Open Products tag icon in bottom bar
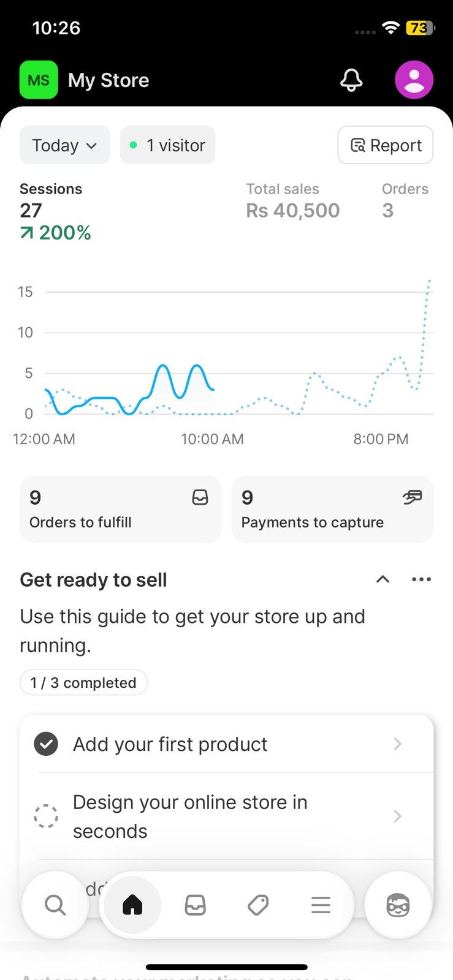Image resolution: width=453 pixels, height=980 pixels. click(x=258, y=905)
